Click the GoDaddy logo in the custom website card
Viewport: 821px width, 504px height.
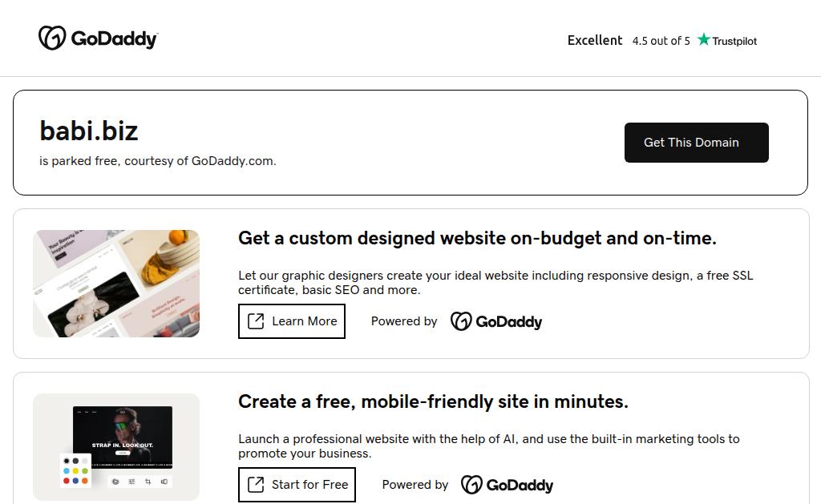tap(496, 321)
